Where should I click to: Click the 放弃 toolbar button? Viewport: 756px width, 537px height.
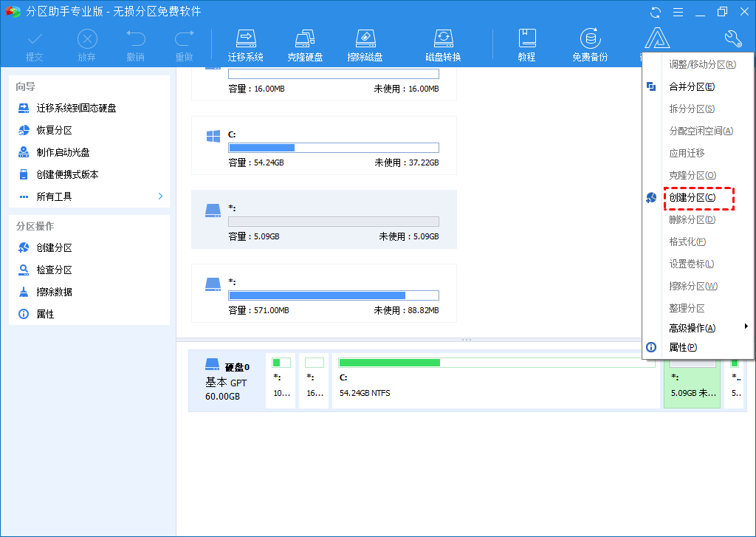point(87,46)
